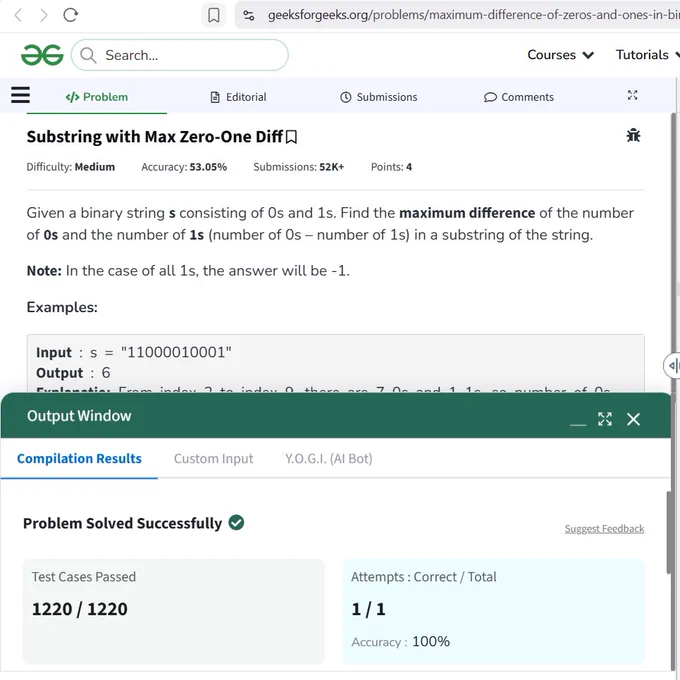Click the problem title heading
Image resolution: width=680 pixels, height=680 pixels.
[x=154, y=137]
